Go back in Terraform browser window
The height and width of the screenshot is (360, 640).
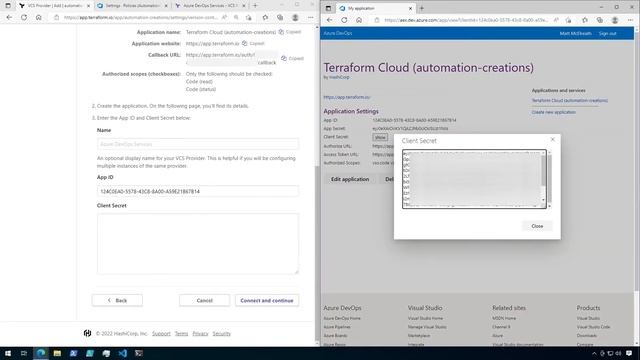(x=9, y=18)
